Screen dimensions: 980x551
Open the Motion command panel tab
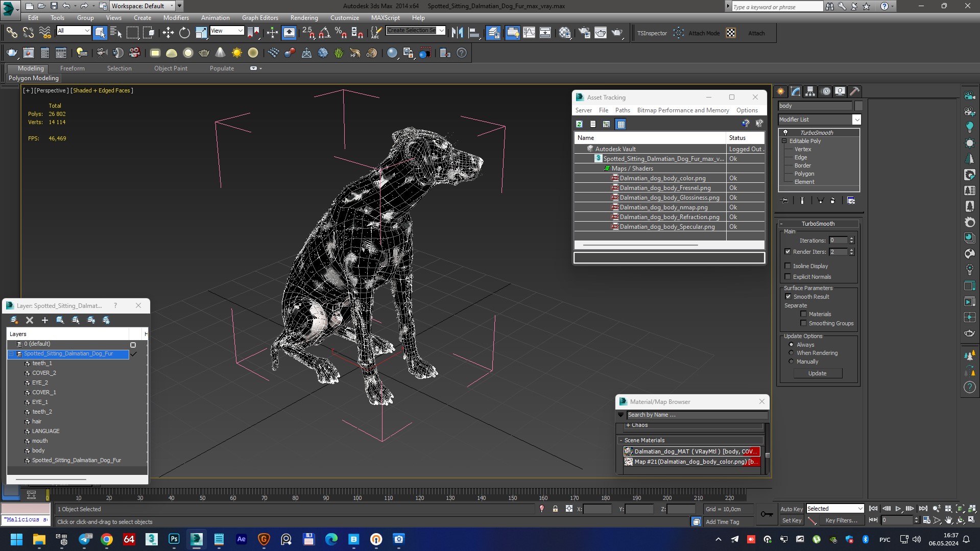point(825,91)
